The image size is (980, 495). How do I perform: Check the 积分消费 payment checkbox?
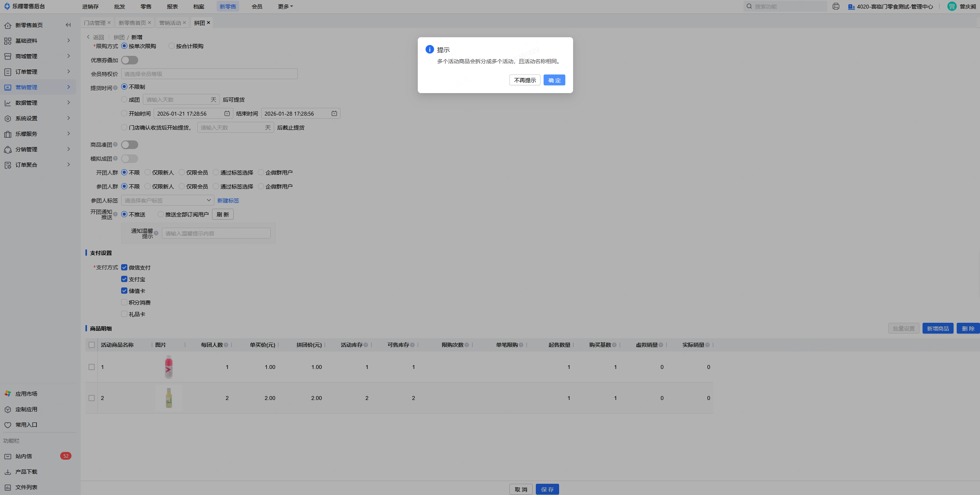coord(124,303)
